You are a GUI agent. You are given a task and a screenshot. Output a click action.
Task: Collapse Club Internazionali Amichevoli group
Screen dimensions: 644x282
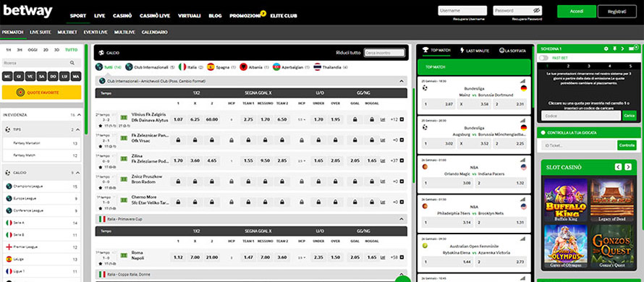(402, 81)
